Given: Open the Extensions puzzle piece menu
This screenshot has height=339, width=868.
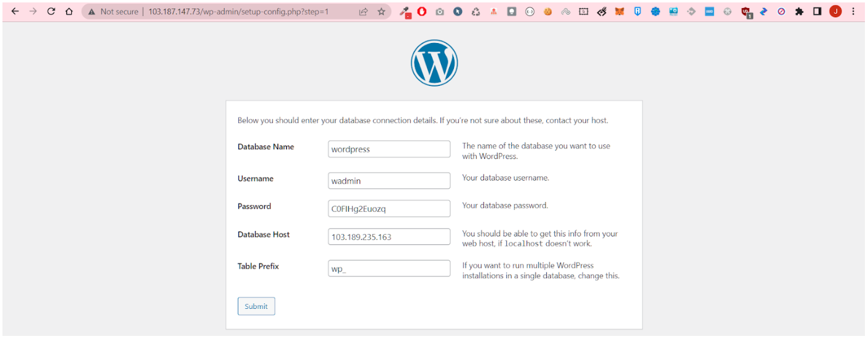Looking at the screenshot, I should point(799,11).
